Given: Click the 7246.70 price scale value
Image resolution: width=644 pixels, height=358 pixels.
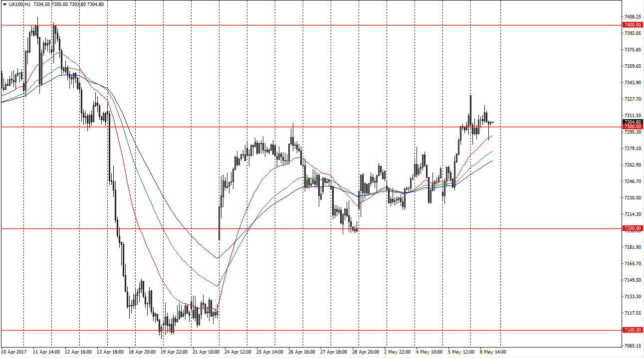Looking at the screenshot, I should (x=632, y=181).
